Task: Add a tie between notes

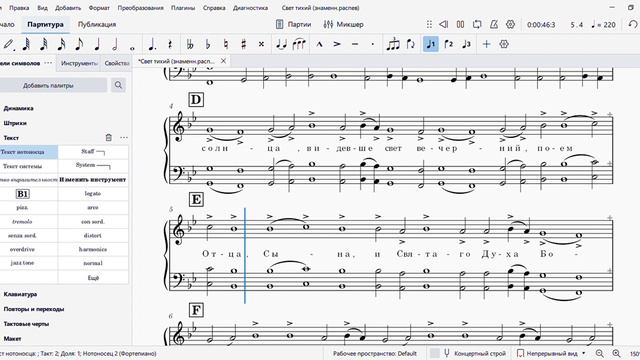Action: coord(281,44)
